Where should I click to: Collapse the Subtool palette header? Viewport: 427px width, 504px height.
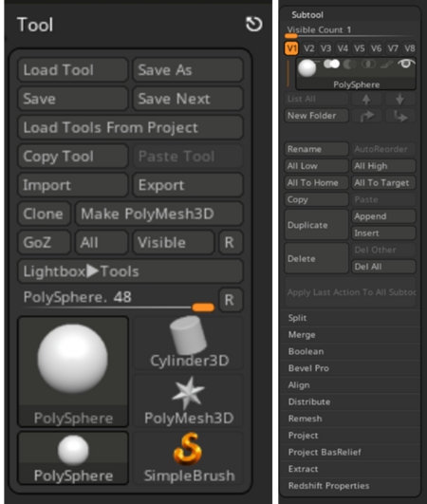pos(307,15)
